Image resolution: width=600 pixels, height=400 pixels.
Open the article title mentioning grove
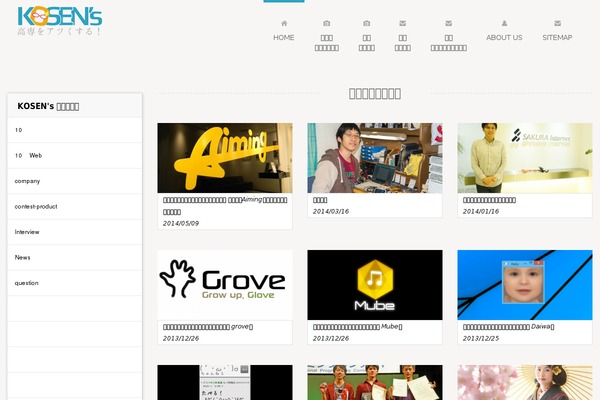tap(208, 327)
